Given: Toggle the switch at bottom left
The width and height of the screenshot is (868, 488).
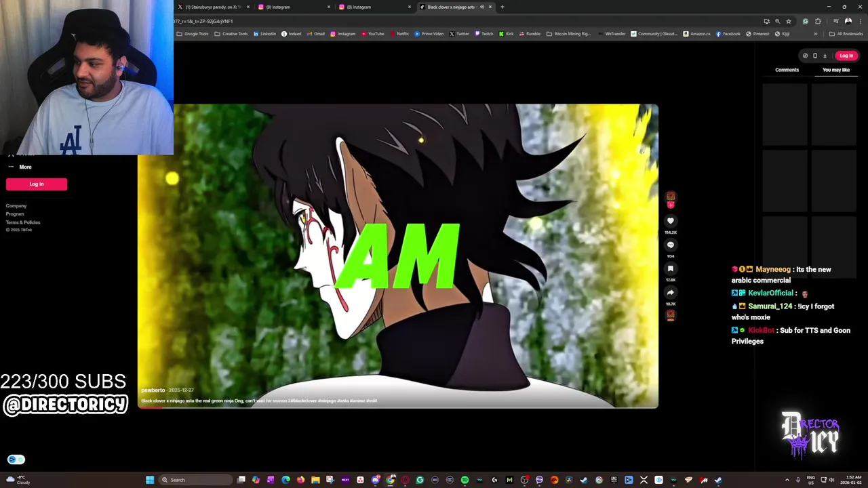Looking at the screenshot, I should (16, 460).
